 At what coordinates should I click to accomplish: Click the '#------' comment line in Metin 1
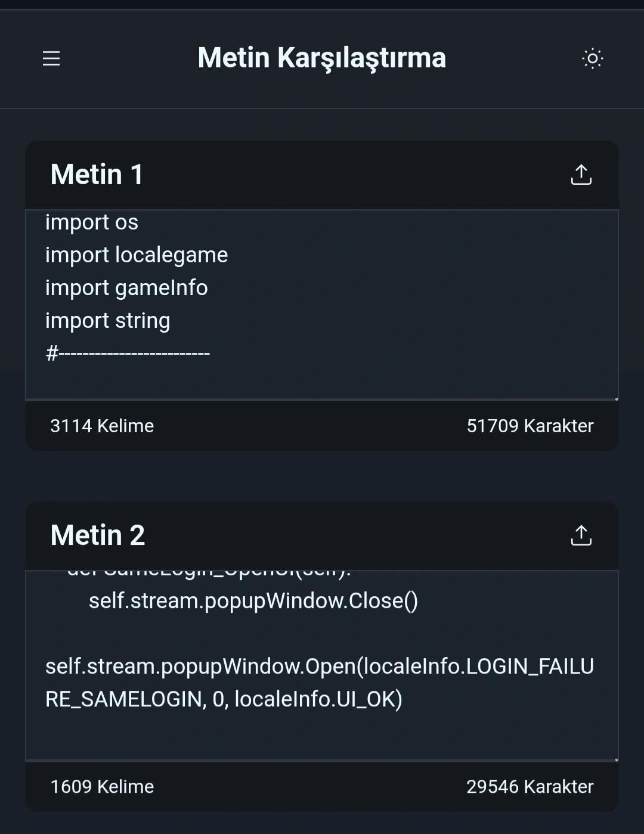point(128,354)
